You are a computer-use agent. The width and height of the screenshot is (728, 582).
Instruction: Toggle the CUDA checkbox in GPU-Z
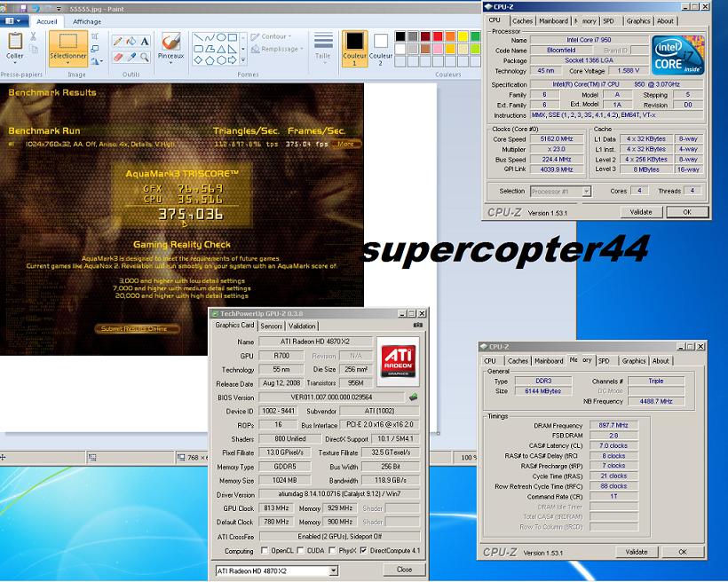point(300,550)
